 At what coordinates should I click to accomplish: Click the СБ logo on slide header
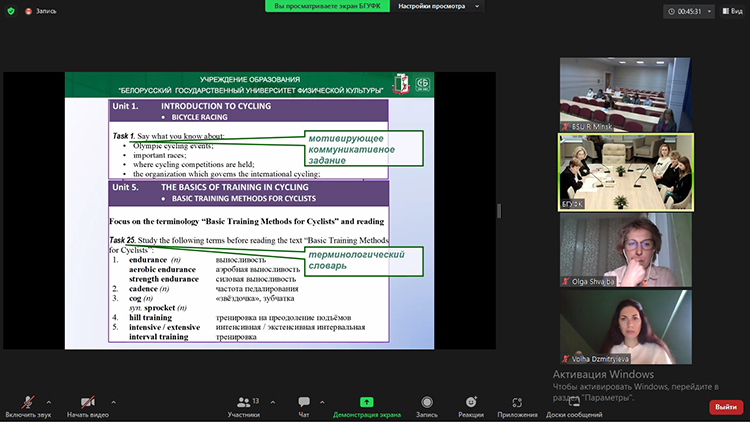point(422,84)
